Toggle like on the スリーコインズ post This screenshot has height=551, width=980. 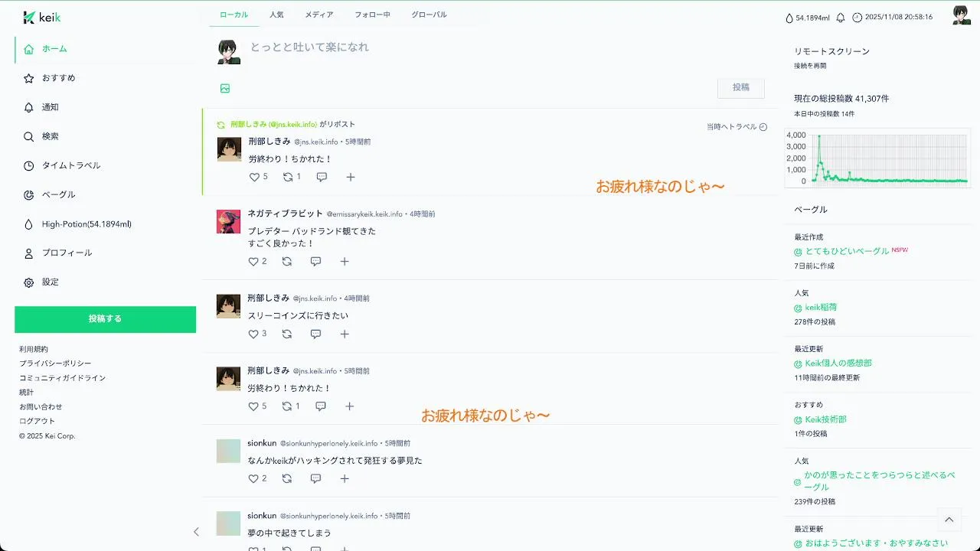coord(253,334)
